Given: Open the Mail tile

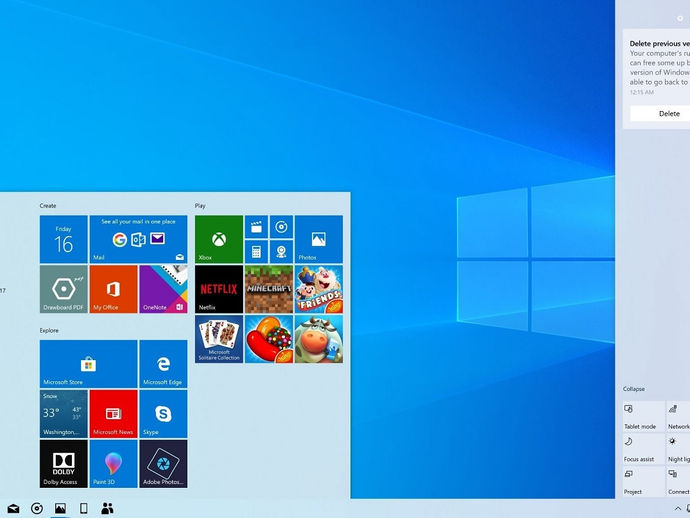Looking at the screenshot, I should click(138, 239).
